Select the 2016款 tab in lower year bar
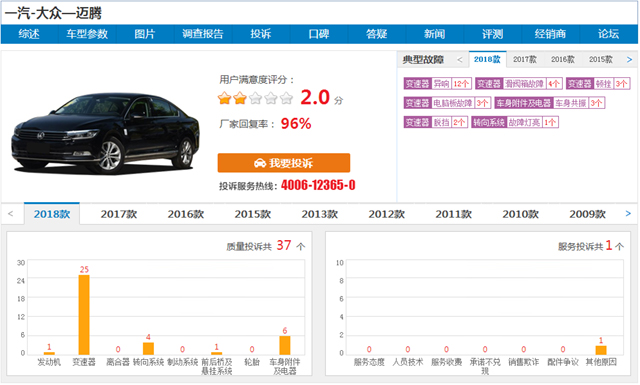Viewport: 640px width, 385px height. [x=186, y=214]
